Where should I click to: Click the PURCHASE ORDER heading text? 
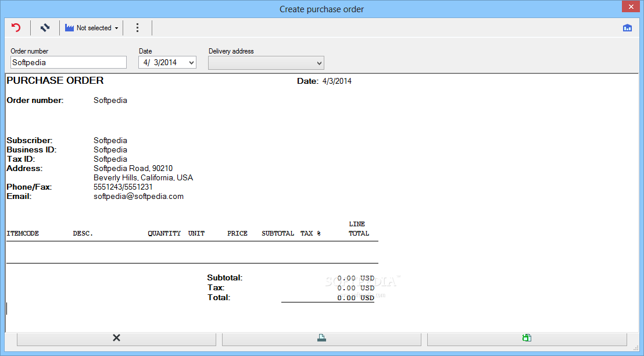[x=55, y=81]
